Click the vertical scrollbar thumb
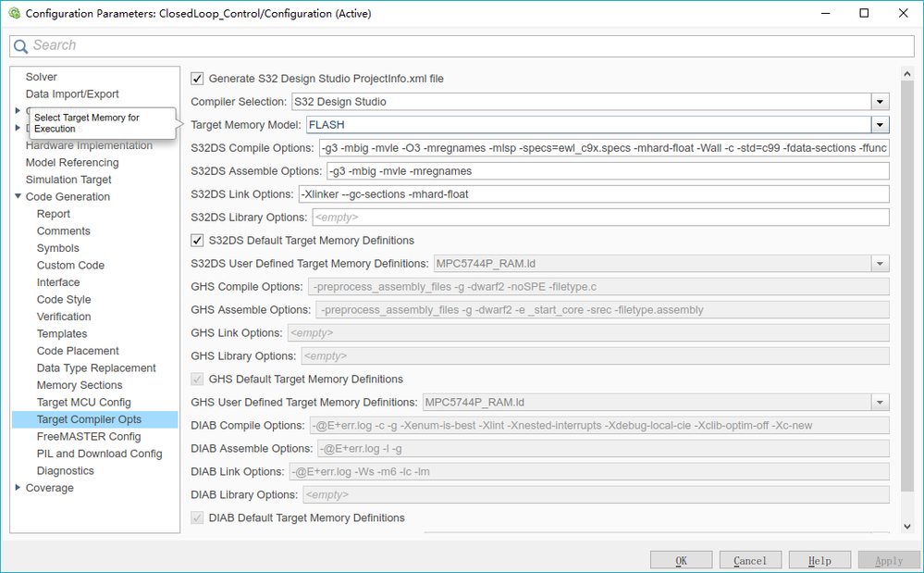This screenshot has height=573, width=924. [x=907, y=287]
